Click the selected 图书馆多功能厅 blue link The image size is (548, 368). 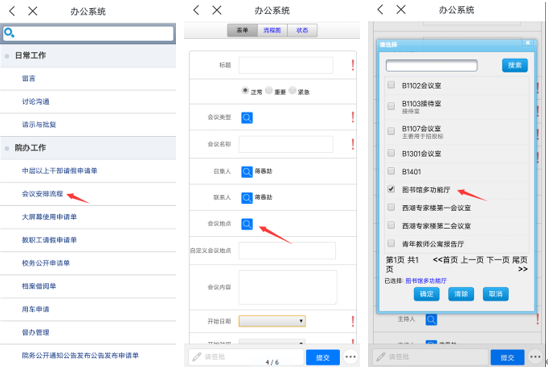pos(426,281)
